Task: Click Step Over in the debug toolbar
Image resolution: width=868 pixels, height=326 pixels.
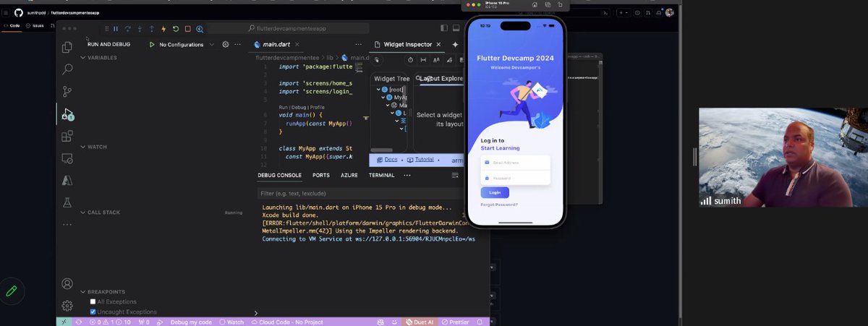Action: 128,29
